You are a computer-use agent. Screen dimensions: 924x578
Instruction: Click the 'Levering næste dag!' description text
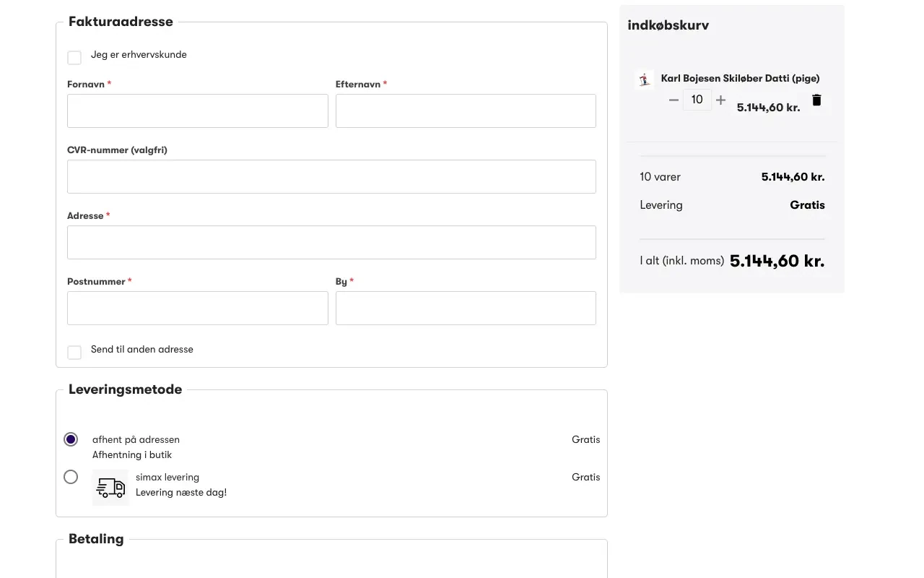pyautogui.click(x=181, y=493)
